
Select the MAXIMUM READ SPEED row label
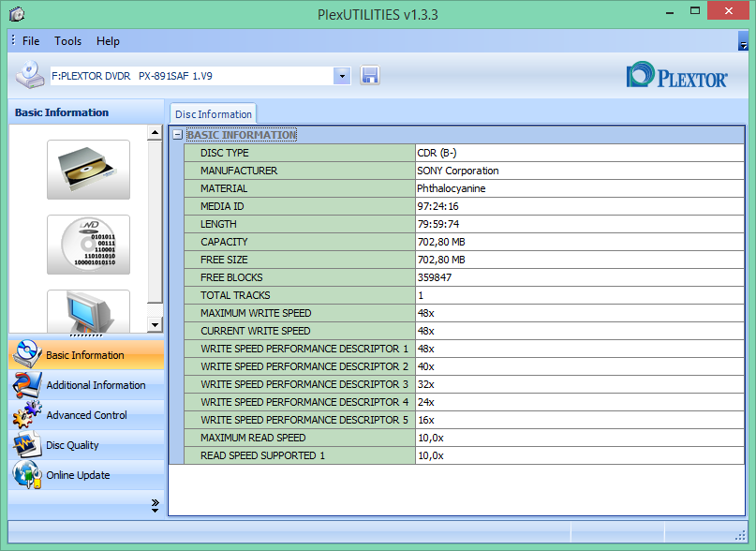(x=253, y=439)
